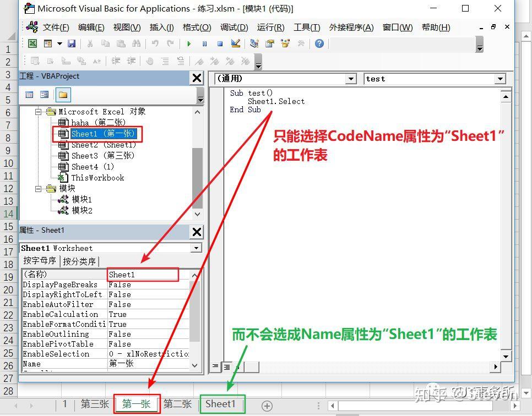Screen dimensions: 532x416
Task: Pause execution using the Break icon
Action: pyautogui.click(x=204, y=43)
